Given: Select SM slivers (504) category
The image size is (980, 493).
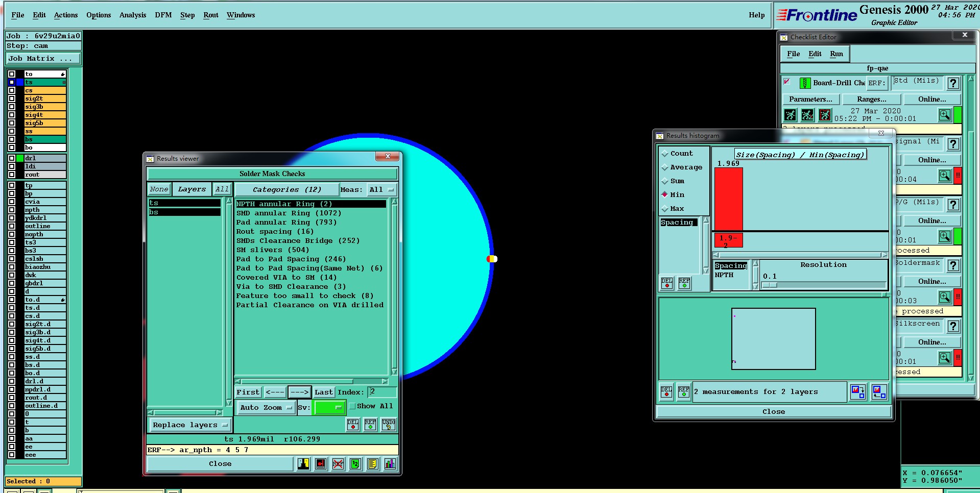Looking at the screenshot, I should pyautogui.click(x=273, y=250).
